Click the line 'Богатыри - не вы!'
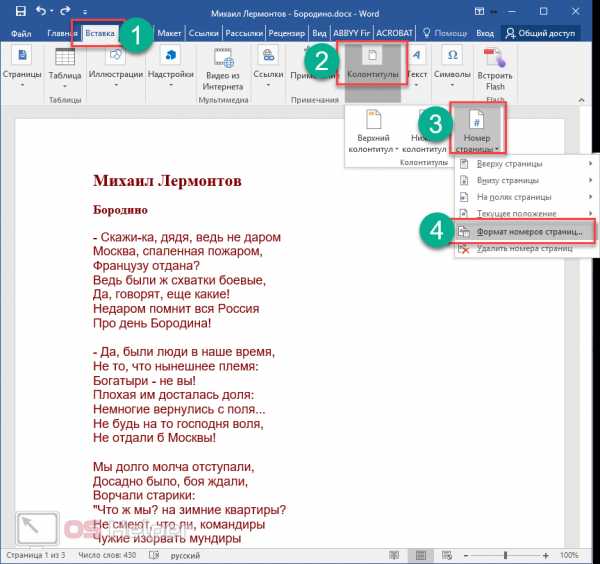 click(x=144, y=381)
